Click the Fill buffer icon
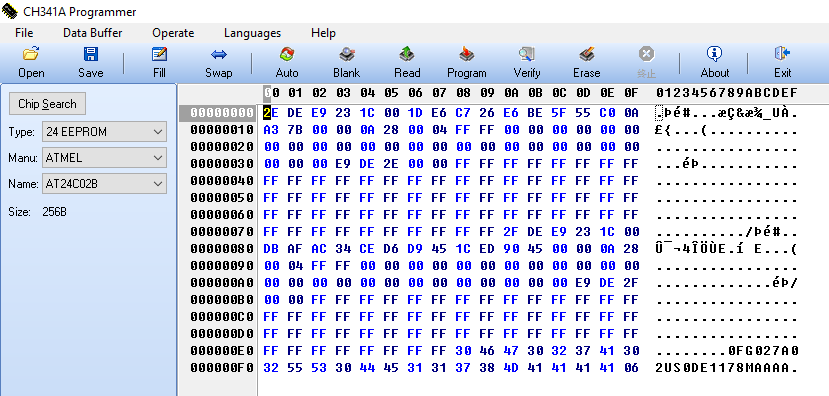The width and height of the screenshot is (829, 396). (x=159, y=54)
